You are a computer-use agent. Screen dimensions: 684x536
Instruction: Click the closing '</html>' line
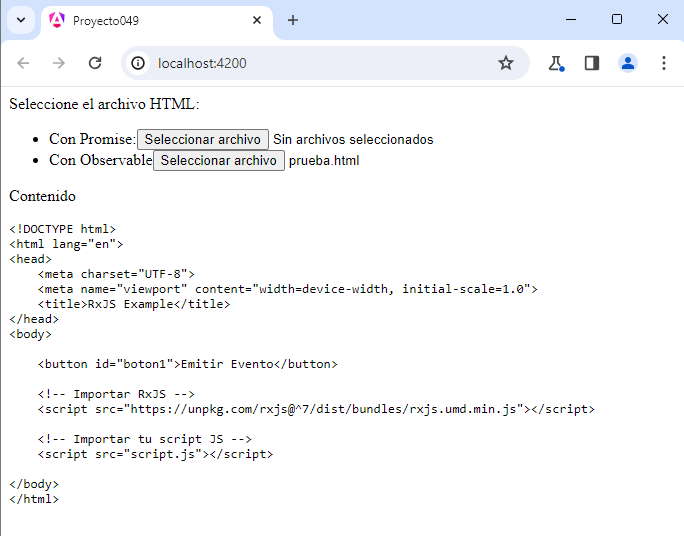34,499
